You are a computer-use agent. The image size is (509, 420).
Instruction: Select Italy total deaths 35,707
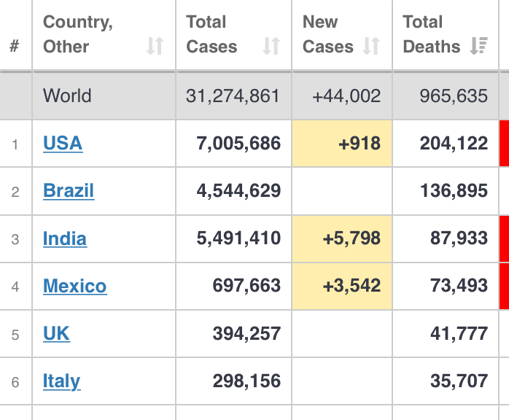tap(459, 381)
